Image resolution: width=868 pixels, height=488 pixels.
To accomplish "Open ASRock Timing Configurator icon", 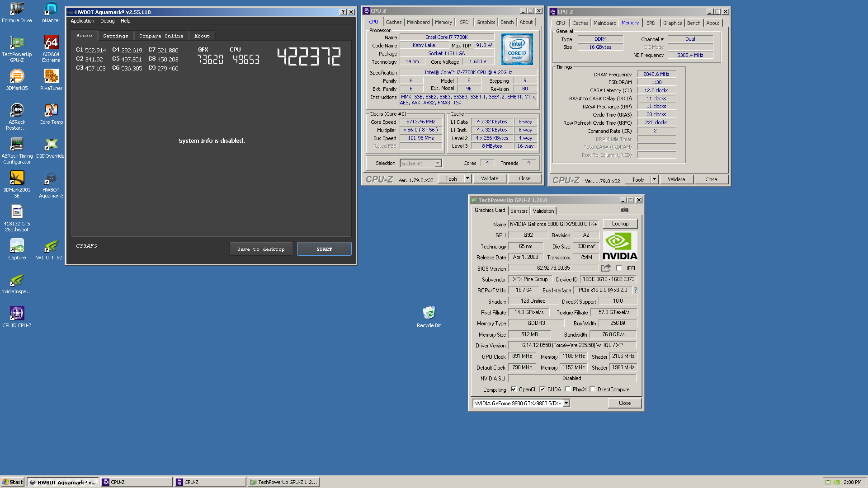I will pyautogui.click(x=17, y=151).
